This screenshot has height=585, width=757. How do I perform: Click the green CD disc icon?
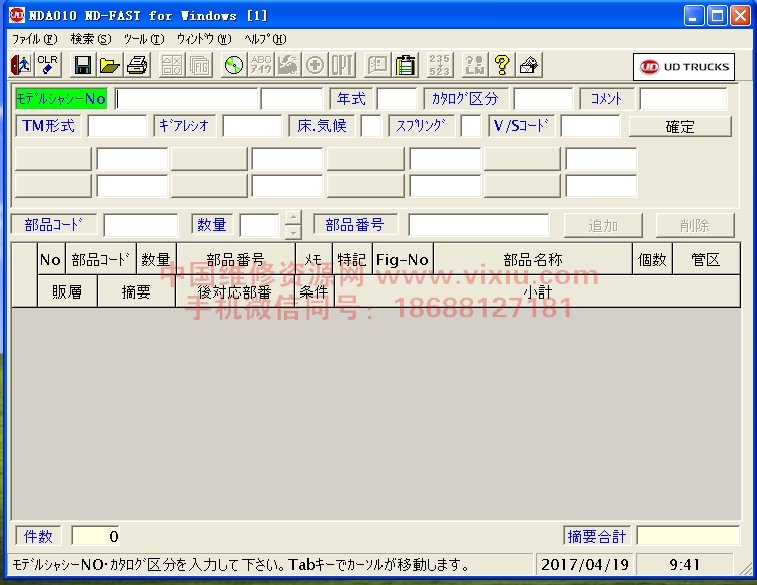click(x=233, y=66)
